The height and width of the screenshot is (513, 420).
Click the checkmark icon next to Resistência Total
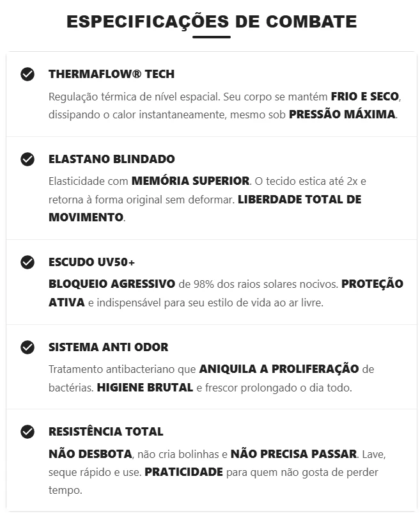27,432
